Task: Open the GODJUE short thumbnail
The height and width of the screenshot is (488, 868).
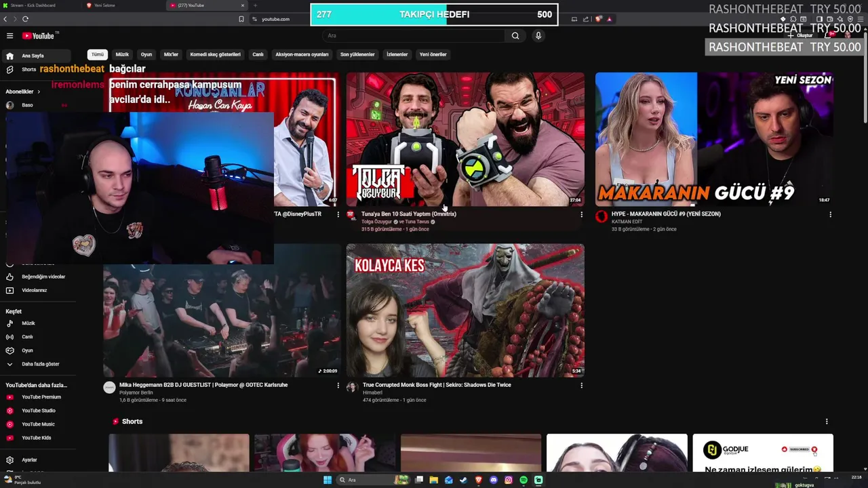Action: point(763,453)
